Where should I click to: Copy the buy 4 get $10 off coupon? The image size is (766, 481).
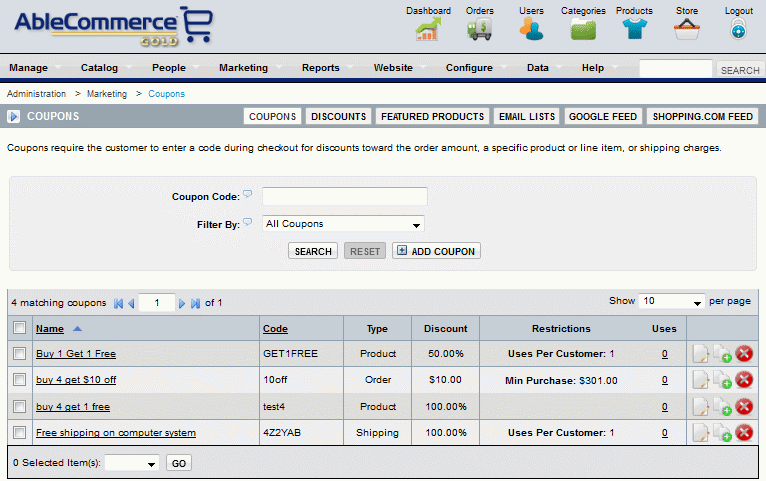pyautogui.click(x=722, y=380)
